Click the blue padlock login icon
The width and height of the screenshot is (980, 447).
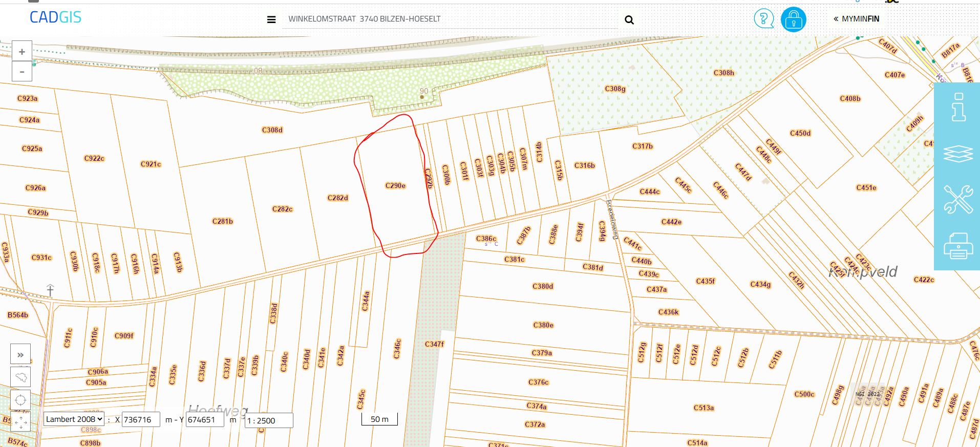(793, 19)
